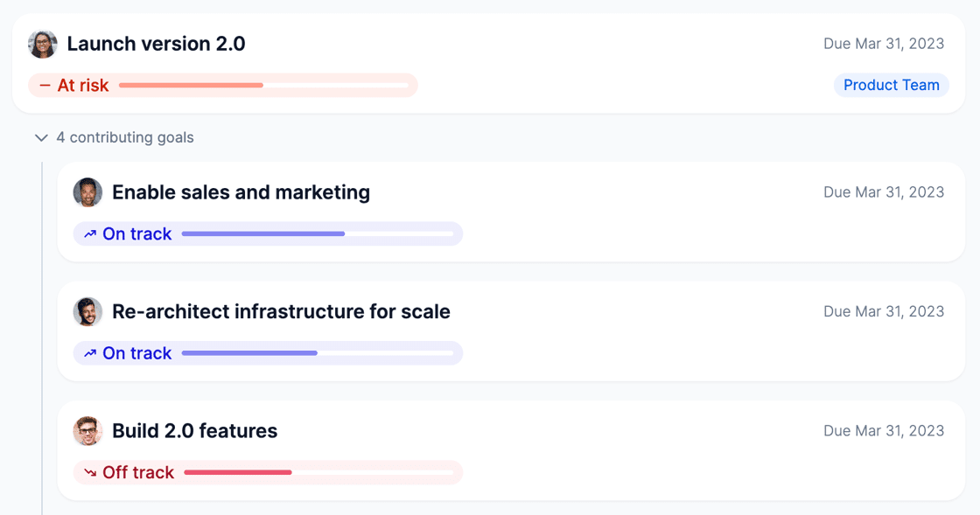The height and width of the screenshot is (515, 980).
Task: Click the On track arrow for sales goal
Action: click(90, 234)
